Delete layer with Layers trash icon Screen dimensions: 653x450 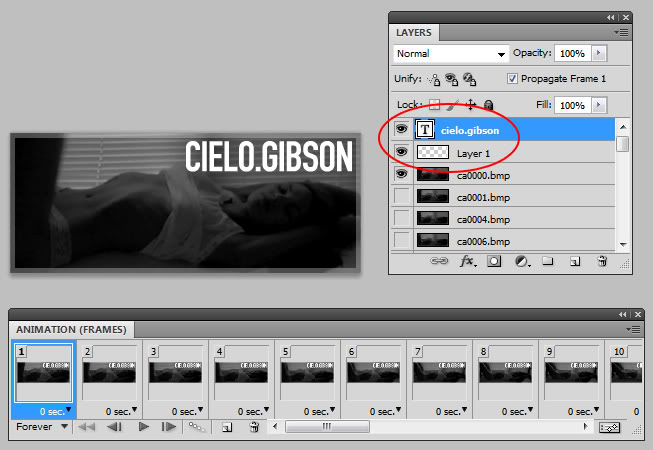pos(602,261)
